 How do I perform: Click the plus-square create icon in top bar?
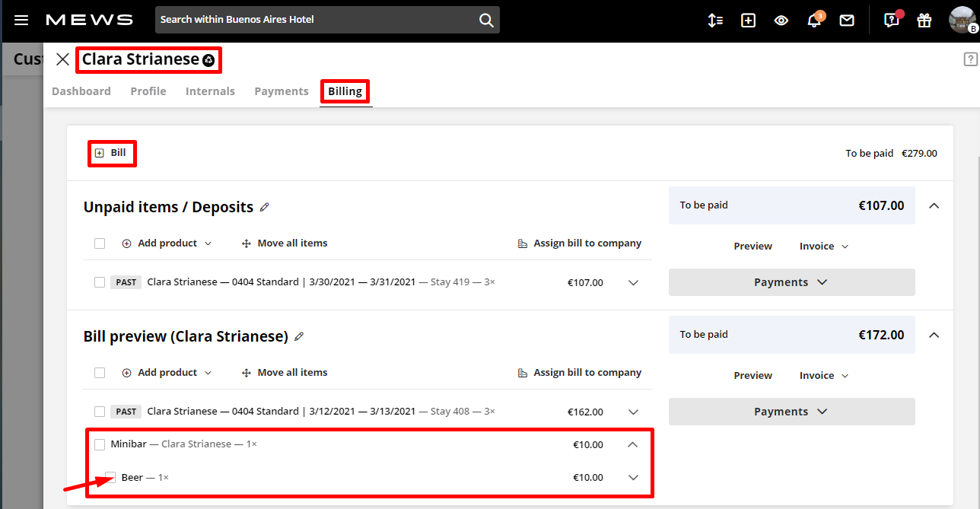click(748, 21)
